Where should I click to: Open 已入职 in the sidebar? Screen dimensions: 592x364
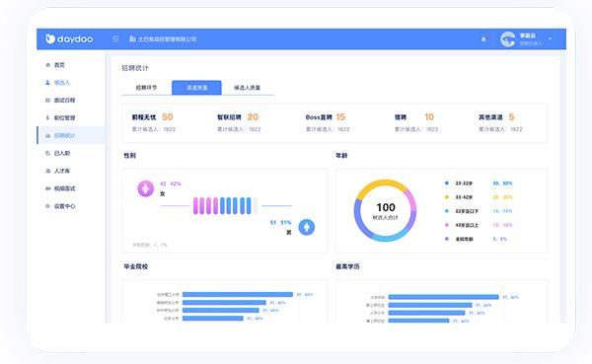coord(62,153)
